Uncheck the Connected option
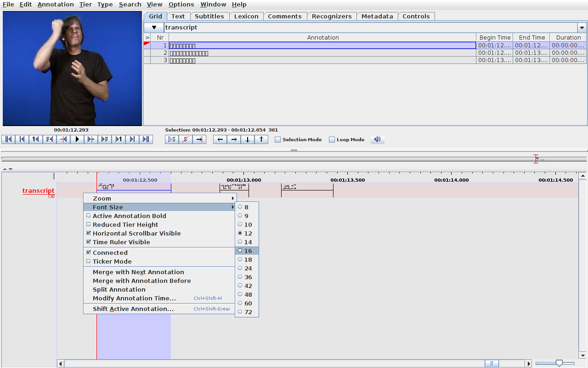 159,253
